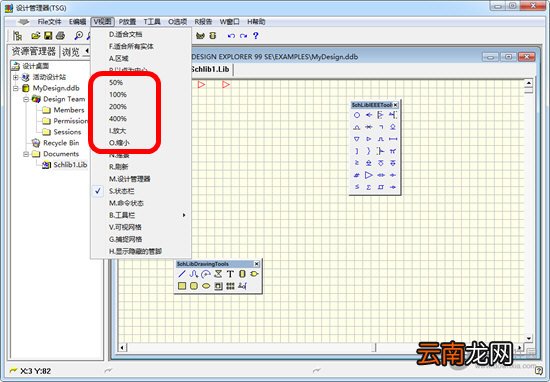Click the printer toolbar icon
Viewport: 550px width, 382px height.
(x=60, y=36)
